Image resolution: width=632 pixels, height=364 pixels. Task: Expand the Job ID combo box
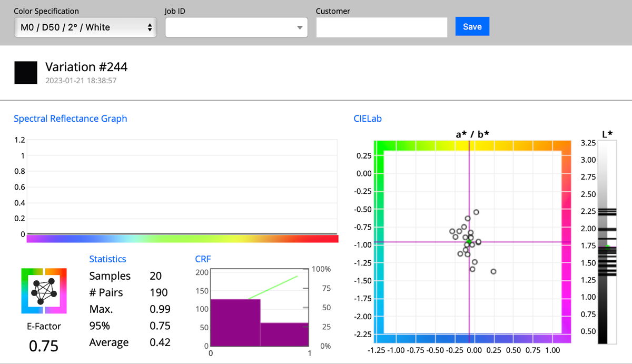236,27
